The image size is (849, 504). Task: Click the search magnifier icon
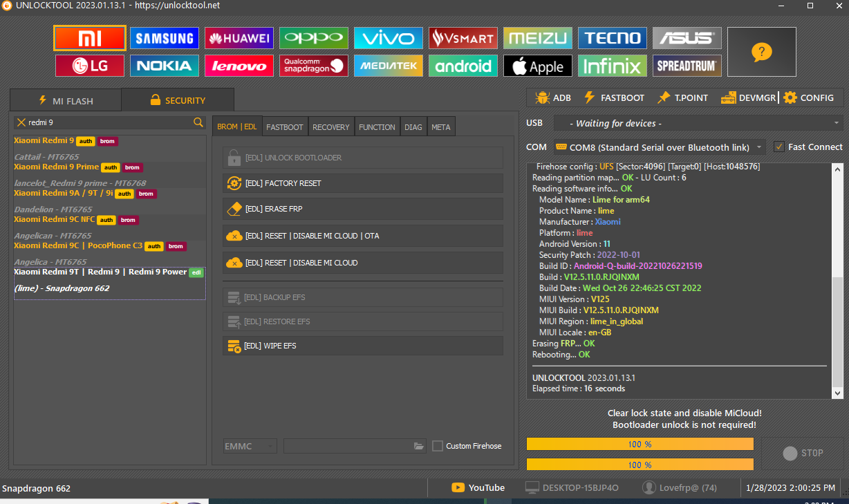(198, 122)
